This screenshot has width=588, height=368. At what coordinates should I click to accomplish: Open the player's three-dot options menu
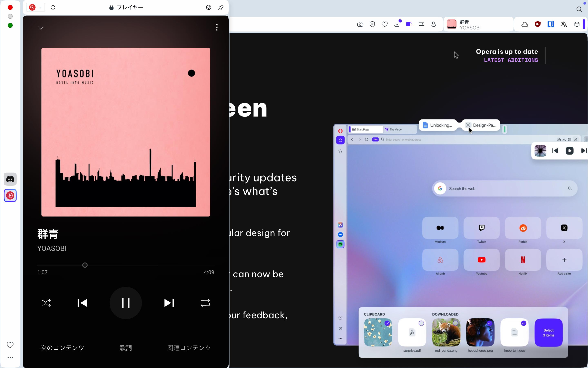(217, 27)
